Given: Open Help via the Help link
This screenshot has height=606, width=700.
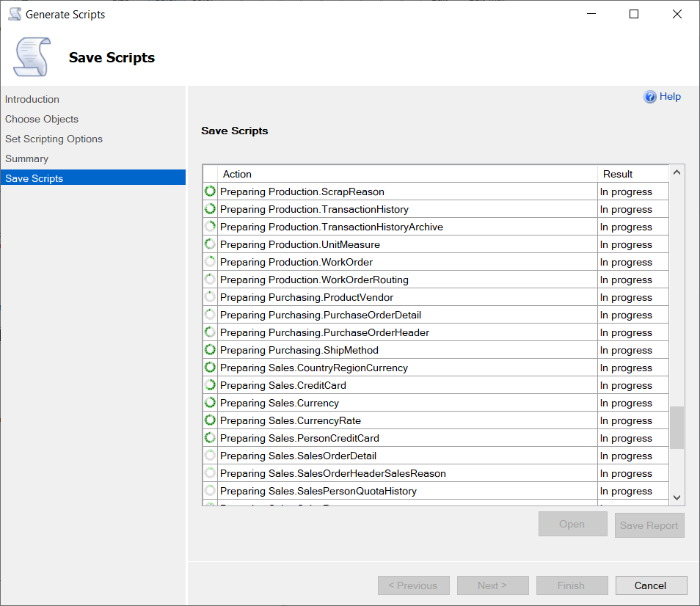Looking at the screenshot, I should 670,96.
